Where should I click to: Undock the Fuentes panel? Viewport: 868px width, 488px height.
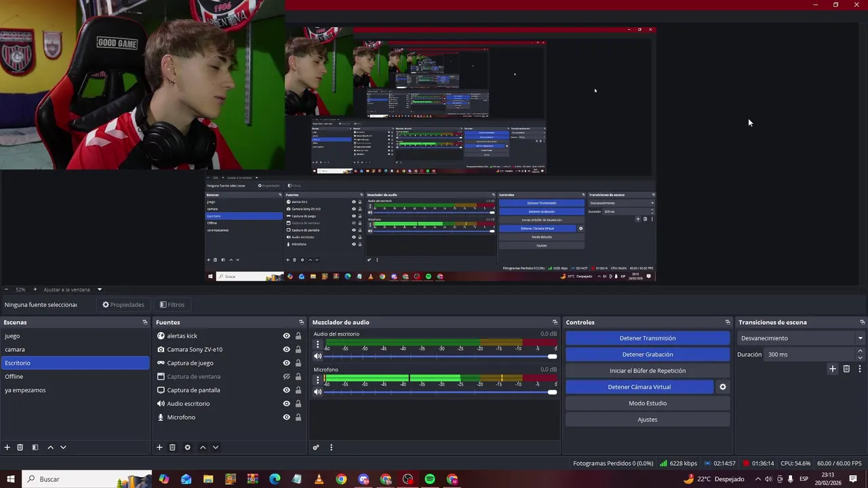[x=301, y=322]
